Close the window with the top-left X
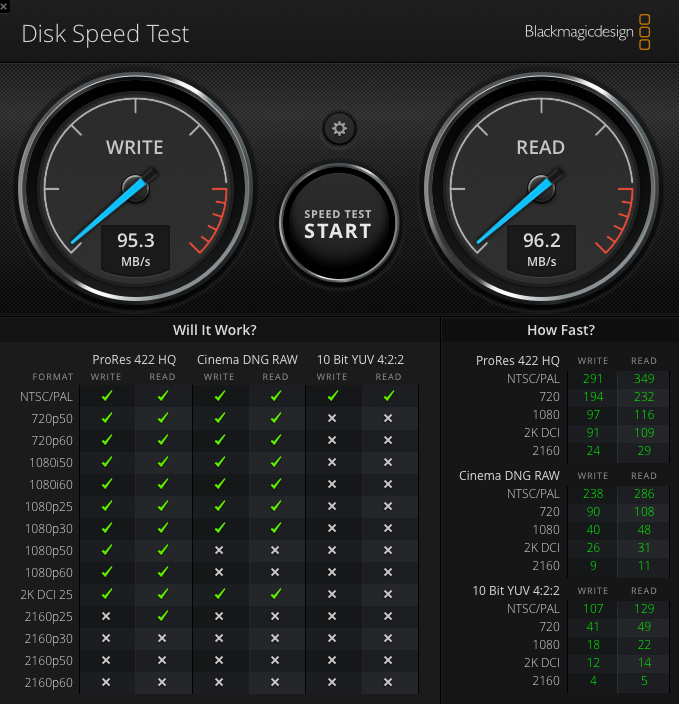The image size is (679, 704). pos(6,6)
